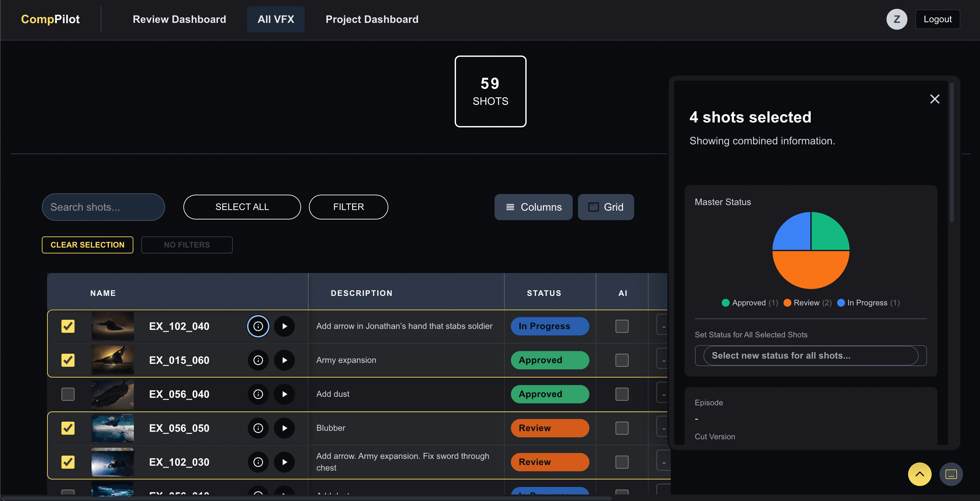Play the EX_102_030 shot

coord(284,462)
